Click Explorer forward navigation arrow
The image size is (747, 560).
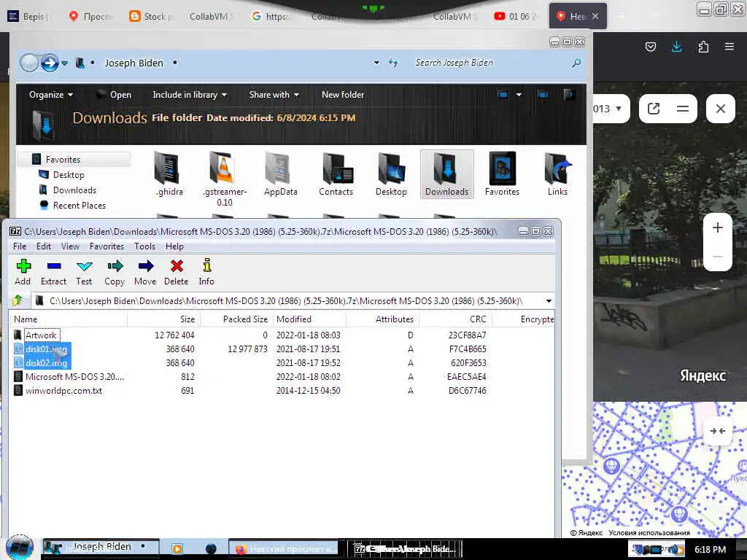50,63
